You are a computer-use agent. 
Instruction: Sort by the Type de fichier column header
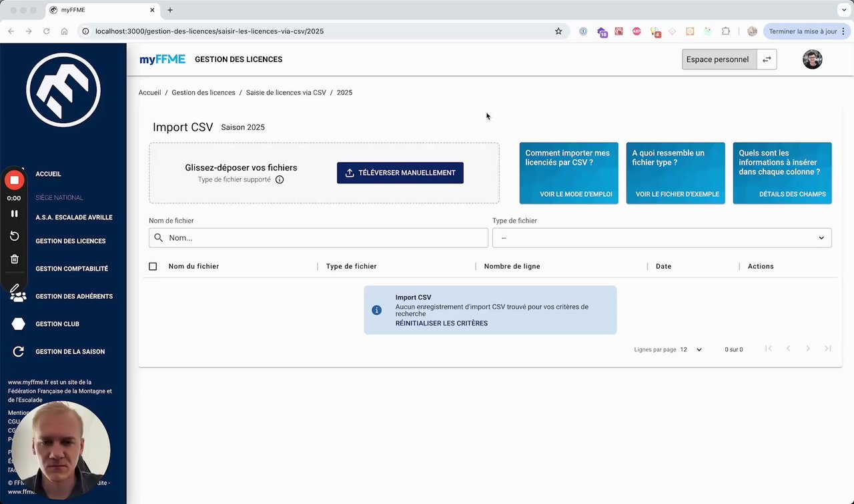coord(352,266)
